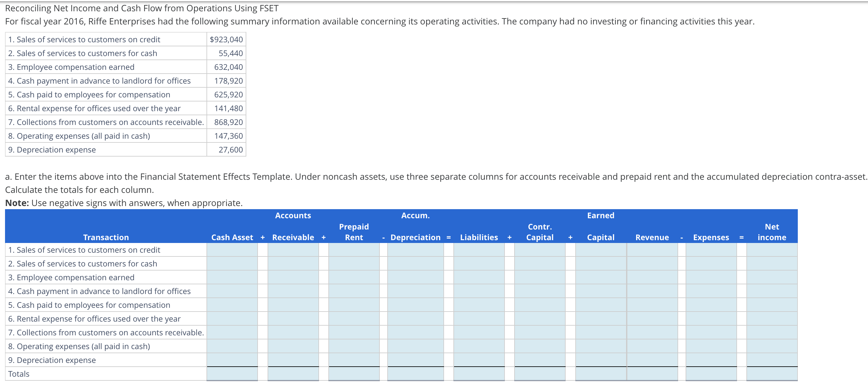Click Earned Capital cell for depreciation expense row
This screenshot has height=387, width=868.
pyautogui.click(x=600, y=360)
